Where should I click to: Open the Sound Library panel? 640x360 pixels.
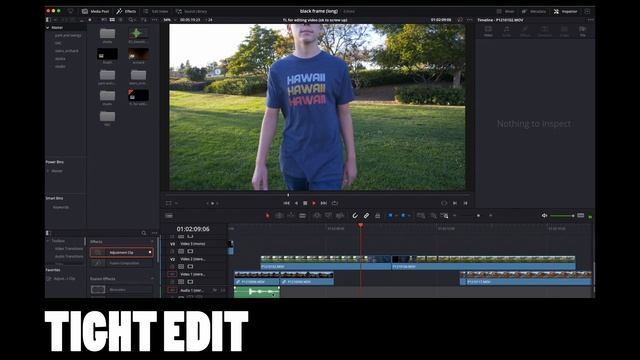[191, 11]
